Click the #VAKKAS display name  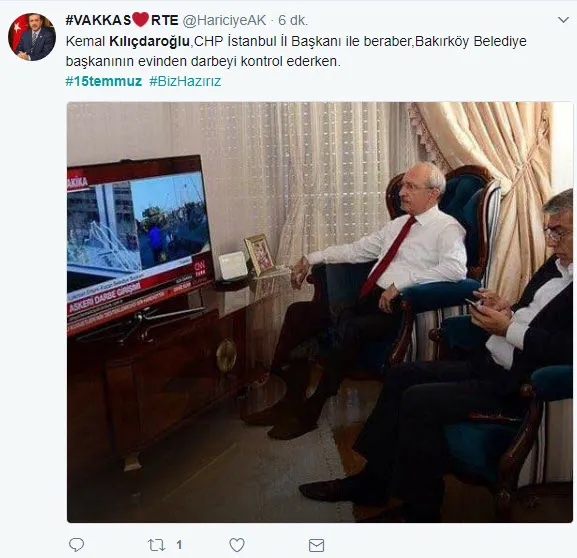pos(98,20)
